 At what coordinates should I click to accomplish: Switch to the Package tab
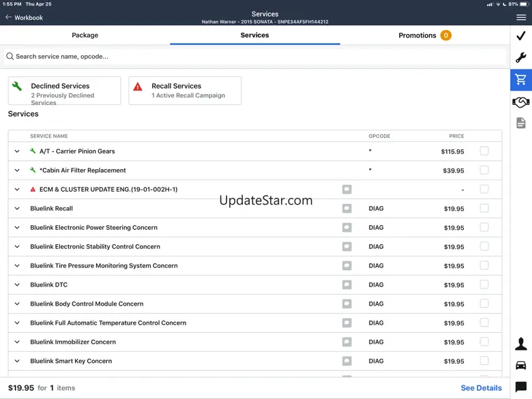(x=85, y=35)
